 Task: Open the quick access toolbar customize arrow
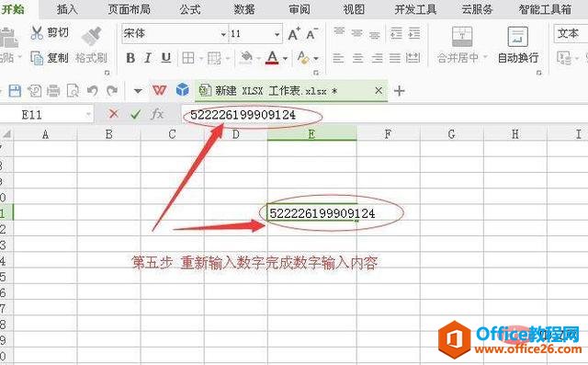[x=138, y=91]
